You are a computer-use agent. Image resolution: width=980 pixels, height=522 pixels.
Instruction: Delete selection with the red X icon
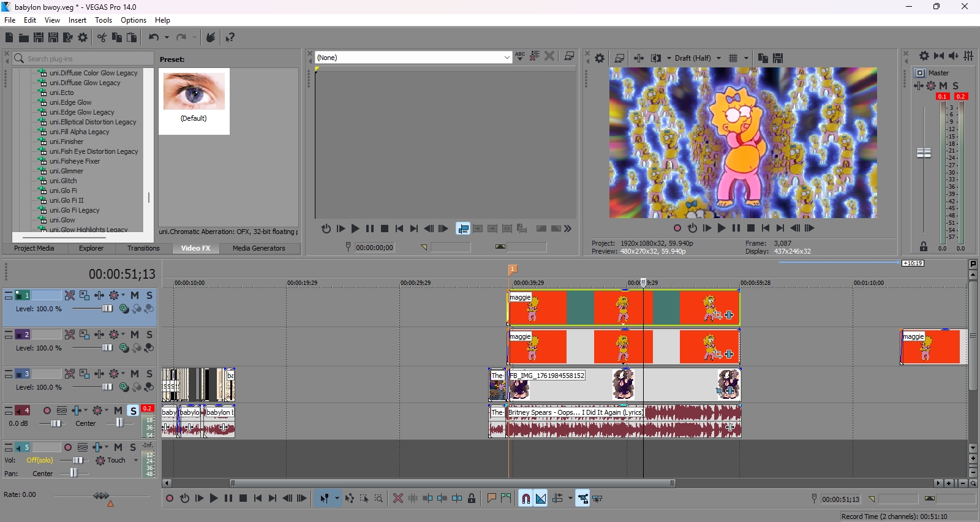398,499
